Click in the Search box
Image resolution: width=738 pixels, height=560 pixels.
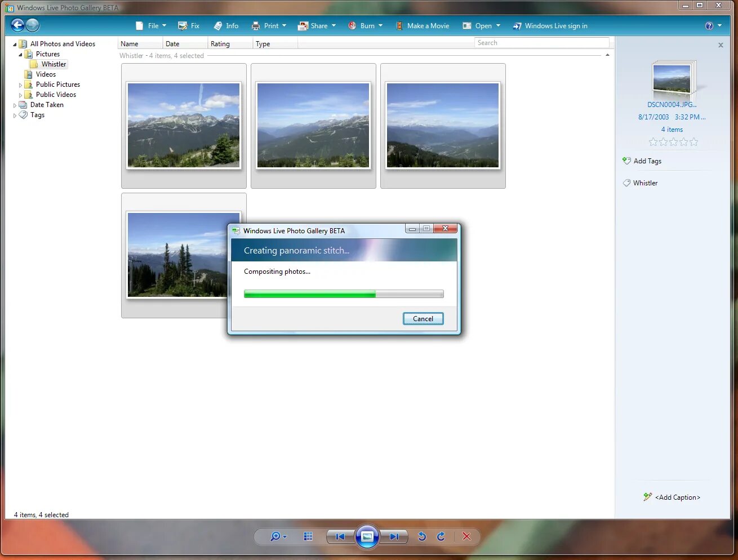pos(541,43)
